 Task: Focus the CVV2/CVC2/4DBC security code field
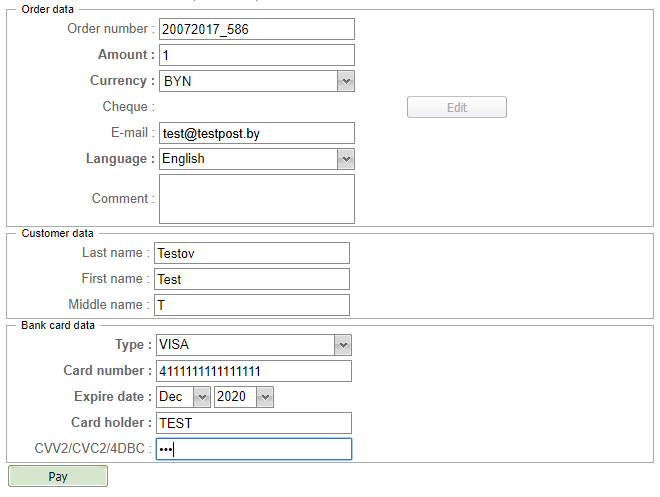pyautogui.click(x=253, y=449)
